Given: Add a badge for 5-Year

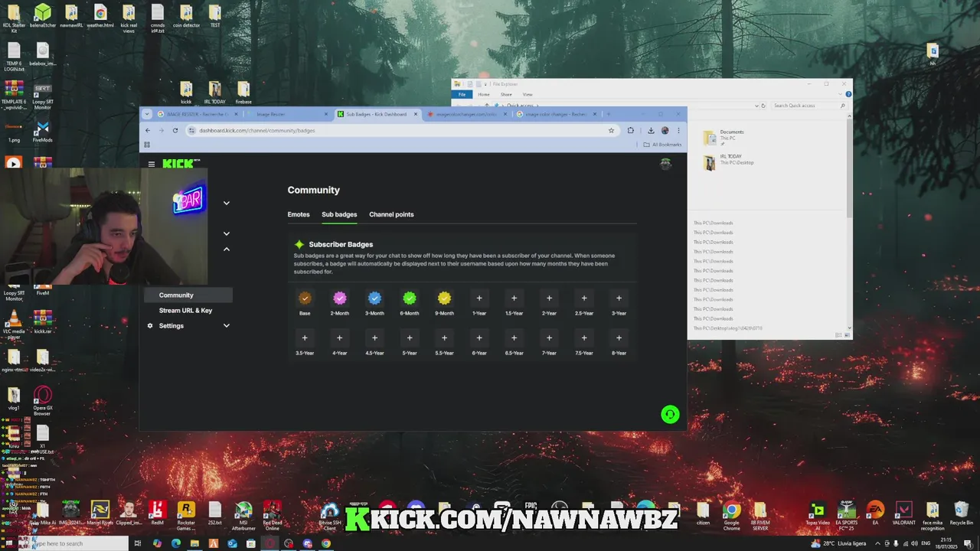Looking at the screenshot, I should click(410, 337).
